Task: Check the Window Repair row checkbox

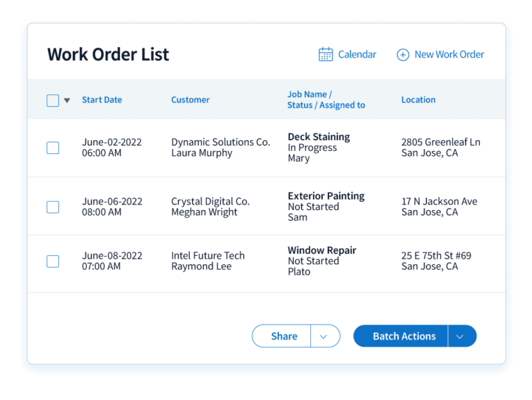Action: coord(53,261)
